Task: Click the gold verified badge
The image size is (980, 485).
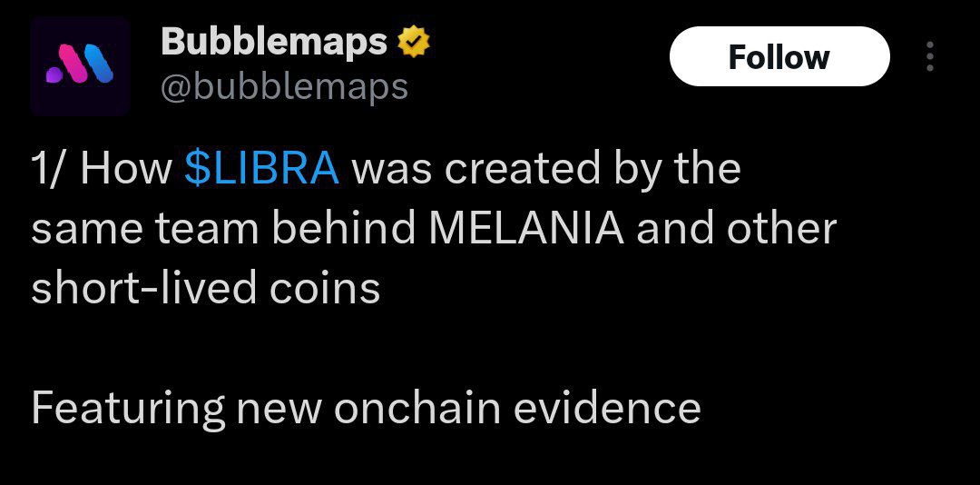Action: coord(412,42)
